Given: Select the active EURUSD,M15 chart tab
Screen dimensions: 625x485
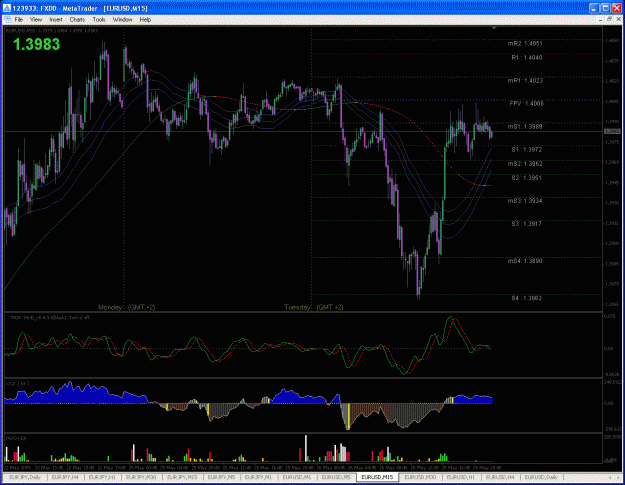Looking at the screenshot, I should pyautogui.click(x=377, y=477).
